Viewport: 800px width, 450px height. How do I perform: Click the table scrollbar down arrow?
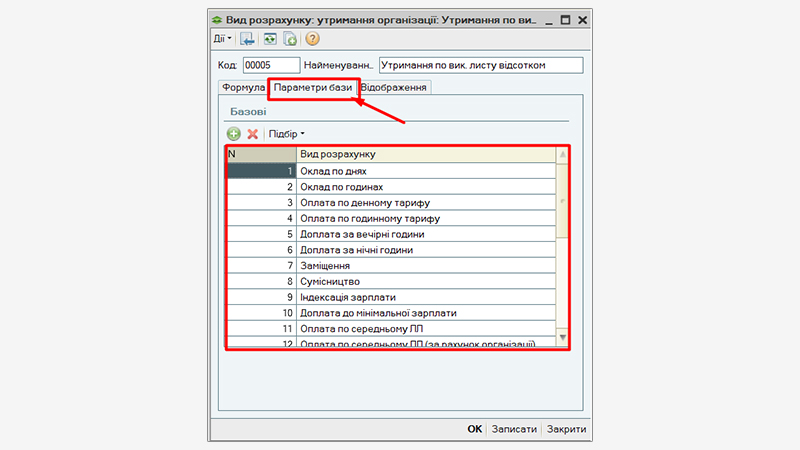pos(562,338)
